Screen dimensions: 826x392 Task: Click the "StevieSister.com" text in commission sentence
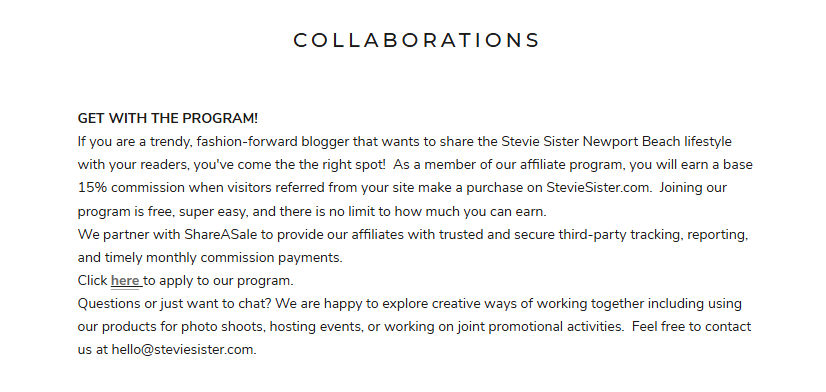[x=597, y=188]
